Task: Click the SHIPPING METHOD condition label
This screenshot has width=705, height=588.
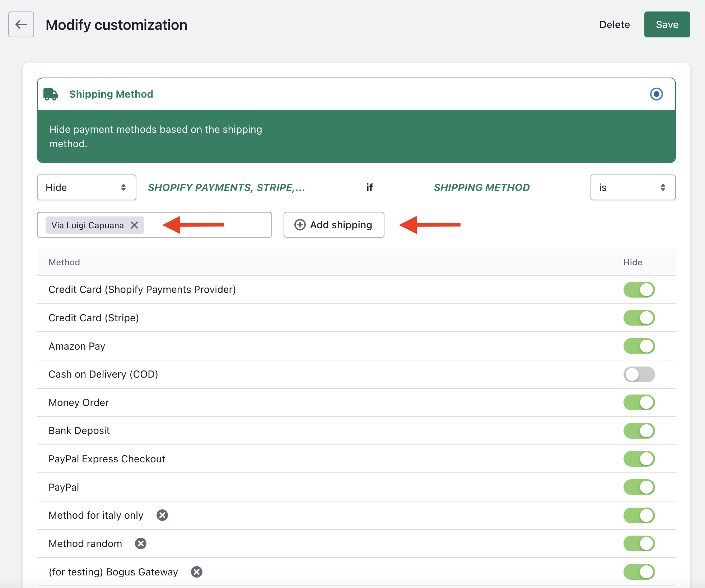Action: tap(482, 187)
